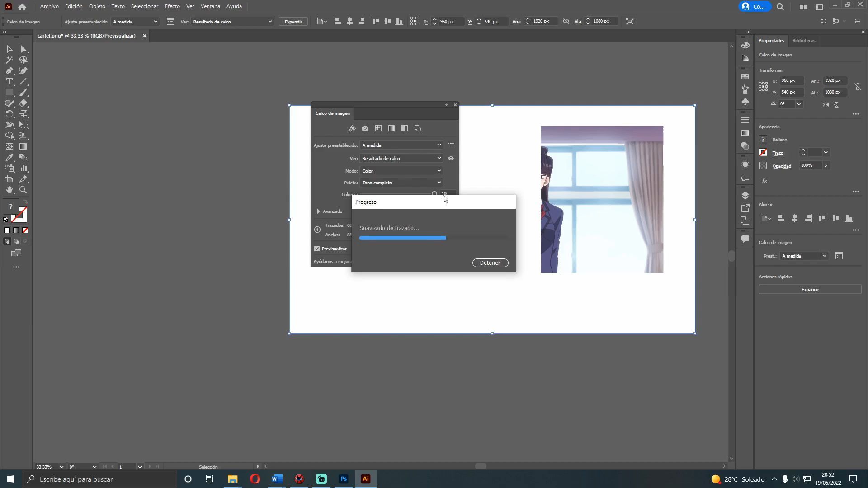The width and height of the screenshot is (868, 488).
Task: Pick the Eyedropper tool
Action: click(x=9, y=158)
